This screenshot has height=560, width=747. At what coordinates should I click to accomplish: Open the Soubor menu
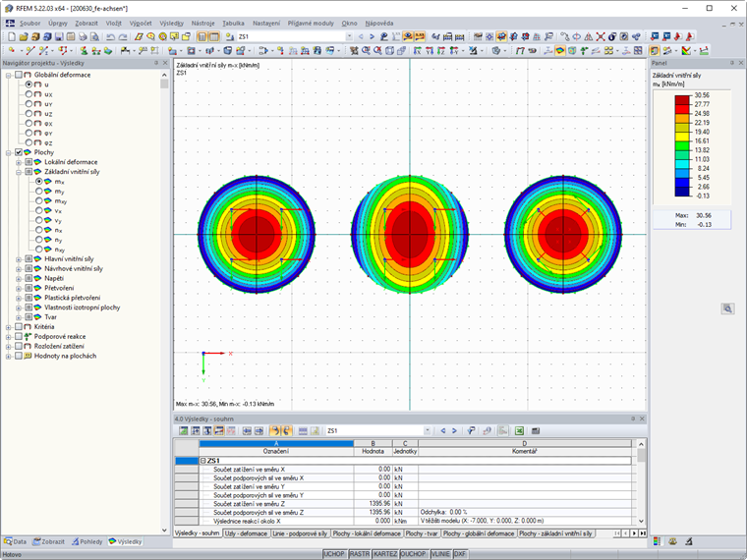[x=30, y=23]
